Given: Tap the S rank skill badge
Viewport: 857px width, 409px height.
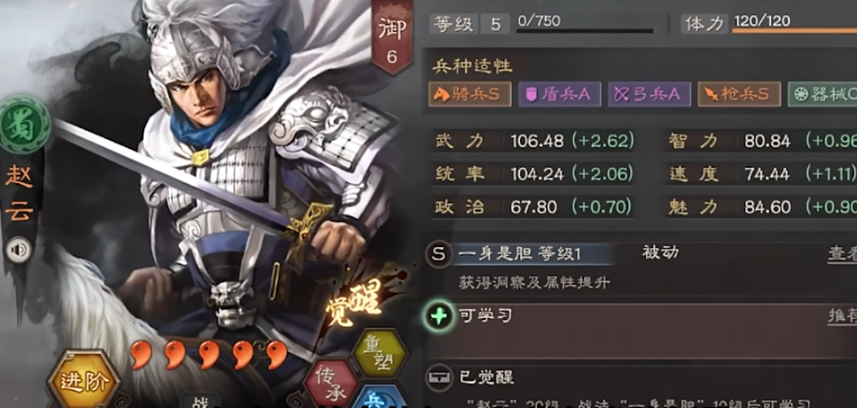Looking at the screenshot, I should 439,254.
